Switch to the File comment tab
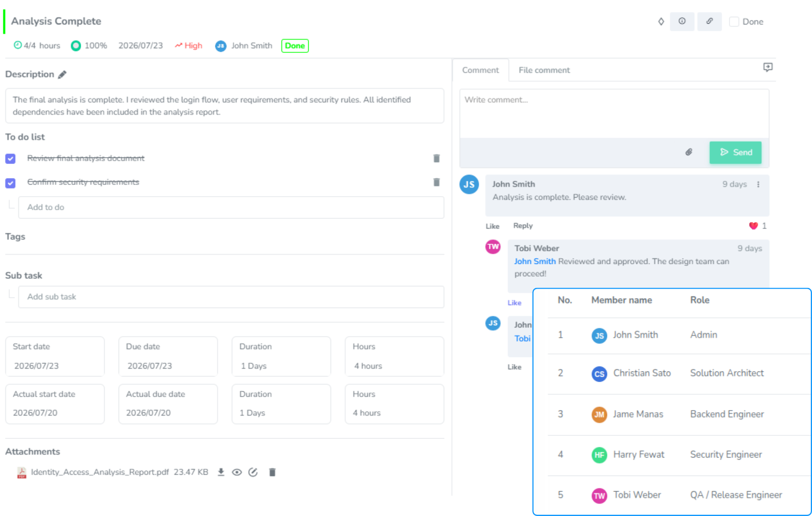This screenshot has width=812, height=516. (x=544, y=70)
